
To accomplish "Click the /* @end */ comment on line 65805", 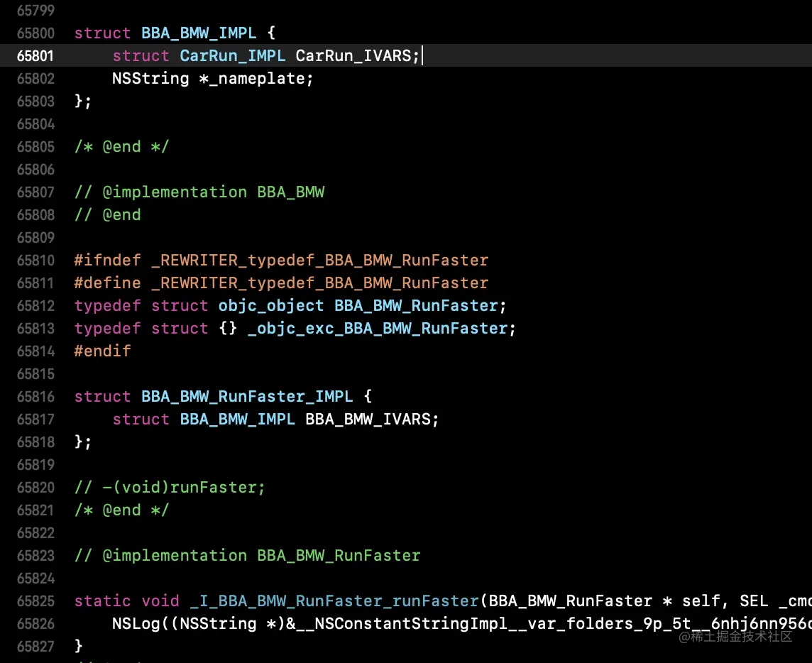I will point(121,147).
